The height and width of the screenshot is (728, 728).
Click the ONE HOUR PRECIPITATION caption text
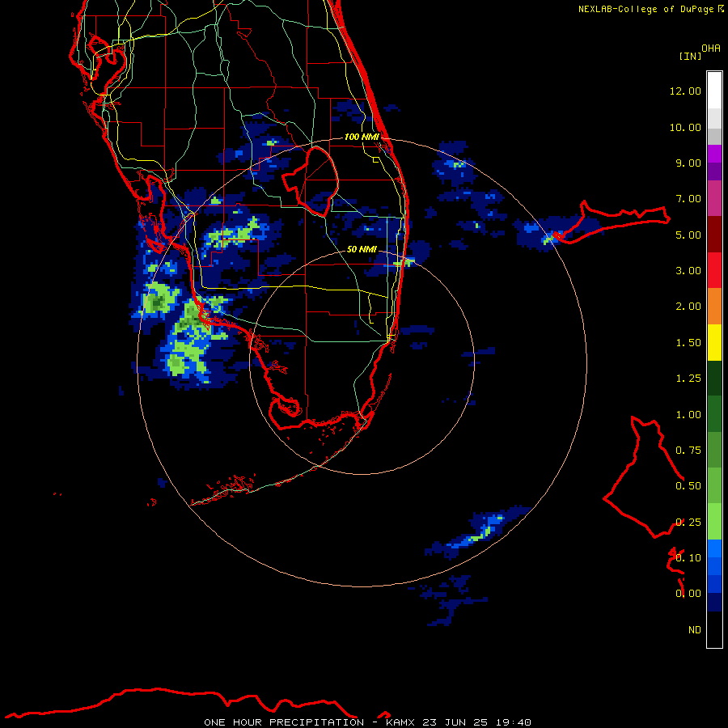click(284, 722)
